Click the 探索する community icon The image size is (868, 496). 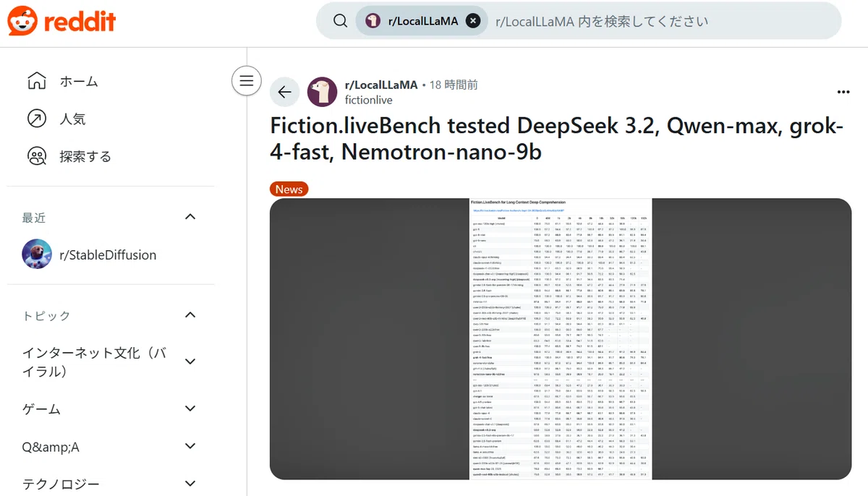tap(36, 156)
